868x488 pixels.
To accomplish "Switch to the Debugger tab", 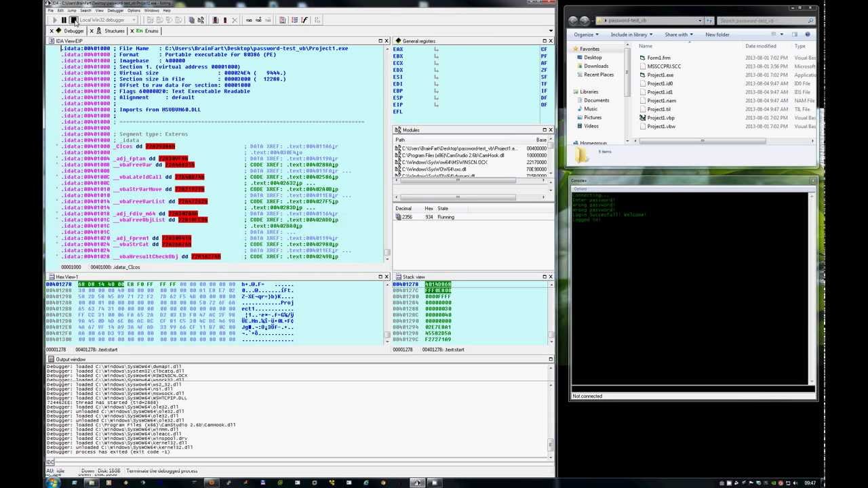I will tap(73, 31).
